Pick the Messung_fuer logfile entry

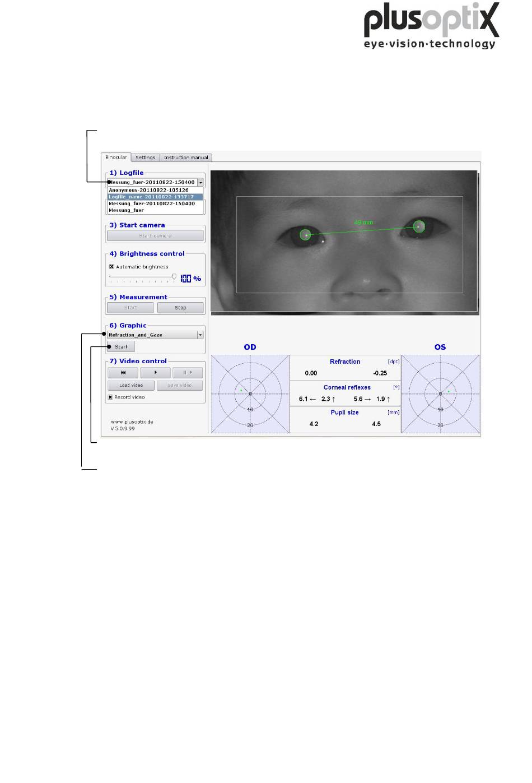click(x=127, y=210)
